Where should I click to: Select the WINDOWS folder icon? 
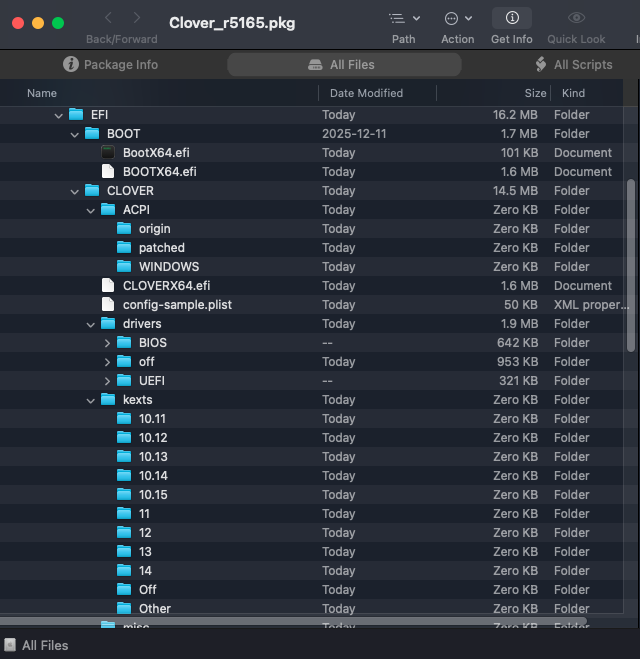[124, 266]
